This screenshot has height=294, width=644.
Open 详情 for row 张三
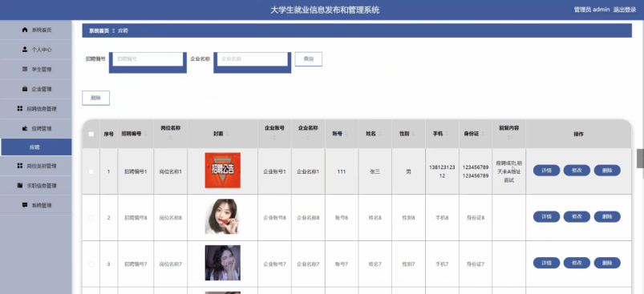(546, 170)
